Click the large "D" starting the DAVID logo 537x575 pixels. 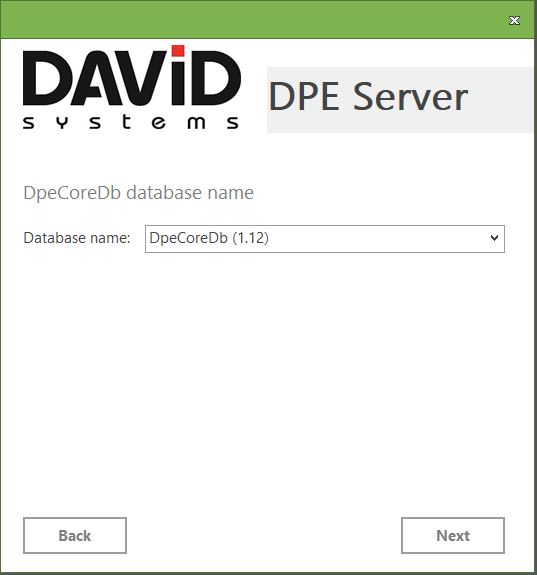45,78
